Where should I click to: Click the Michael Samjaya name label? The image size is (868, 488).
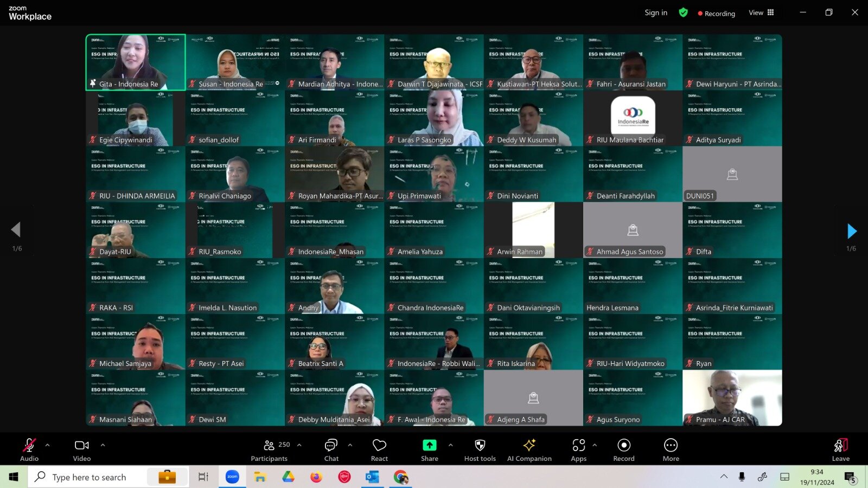(x=125, y=363)
